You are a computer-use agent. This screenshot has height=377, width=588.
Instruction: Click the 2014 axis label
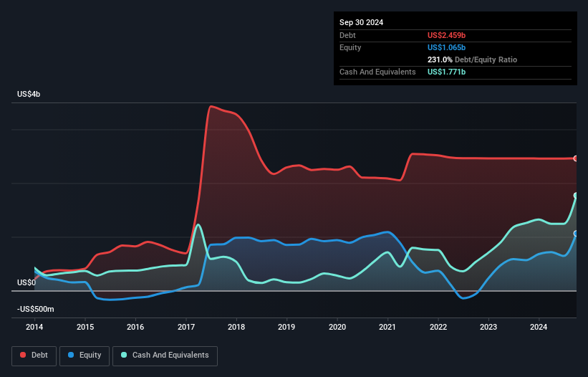(34, 327)
